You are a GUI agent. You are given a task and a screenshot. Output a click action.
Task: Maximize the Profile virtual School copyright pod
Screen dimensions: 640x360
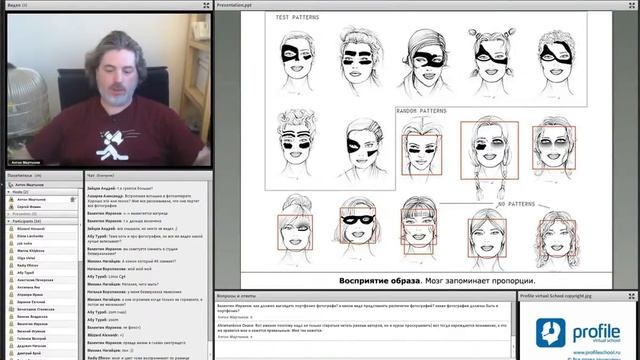pyautogui.click(x=631, y=296)
